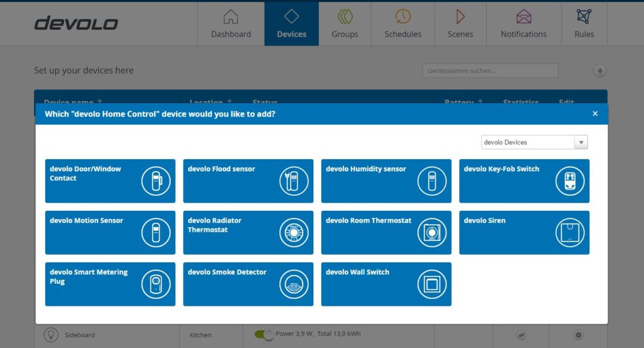Screen dimensions: 644x348
Task: Choose devolo Siren label
Action: coord(485,221)
